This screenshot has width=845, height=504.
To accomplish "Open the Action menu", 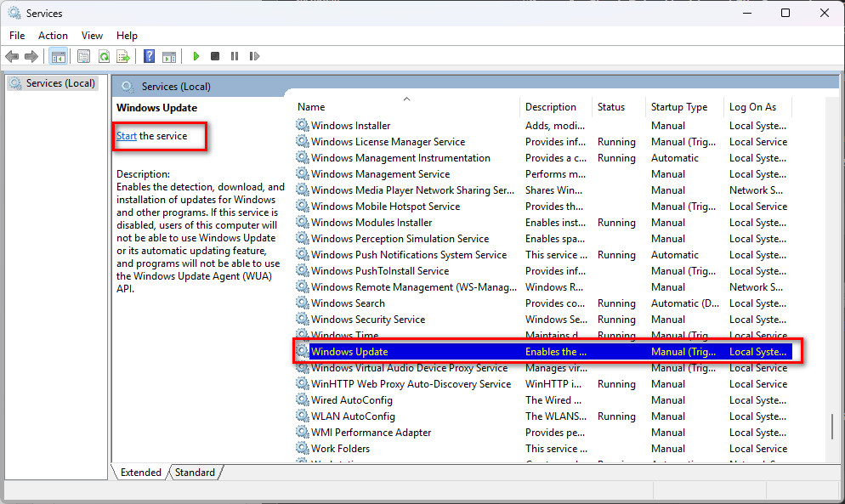I will pos(53,35).
